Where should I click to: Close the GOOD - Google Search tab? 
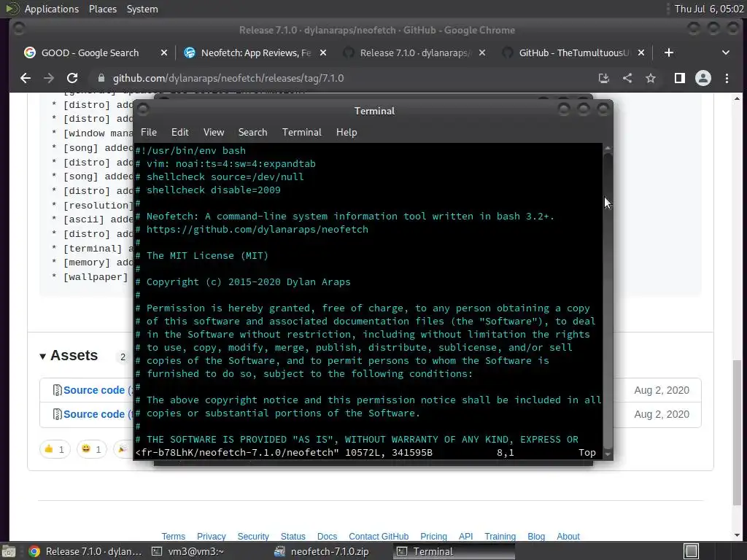point(164,52)
